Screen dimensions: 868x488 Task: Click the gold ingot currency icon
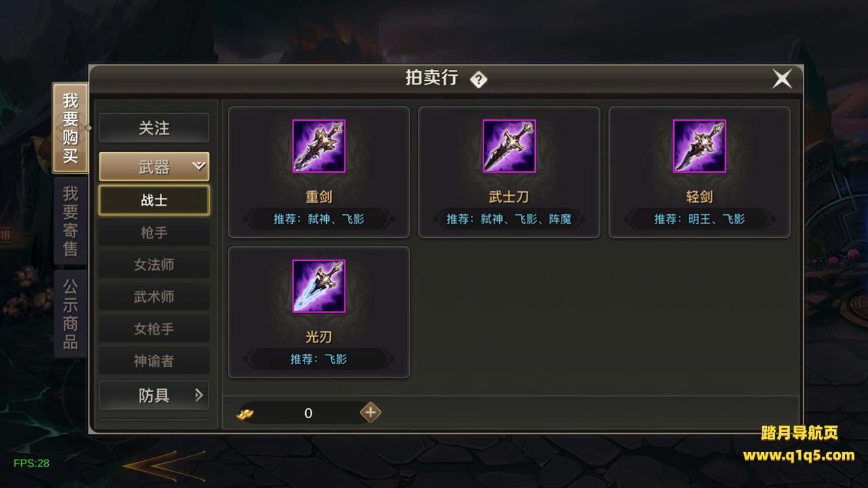pos(245,413)
